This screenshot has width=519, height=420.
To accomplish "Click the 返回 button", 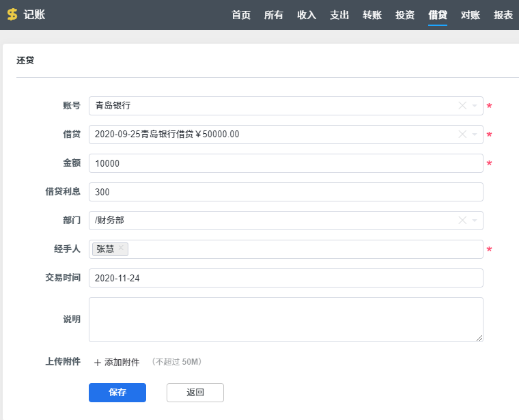I will 195,393.
